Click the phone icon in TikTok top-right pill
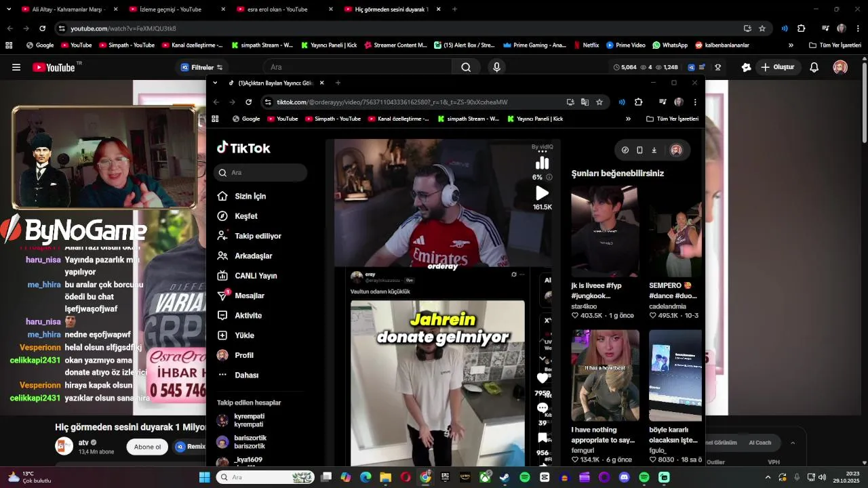 (x=639, y=150)
